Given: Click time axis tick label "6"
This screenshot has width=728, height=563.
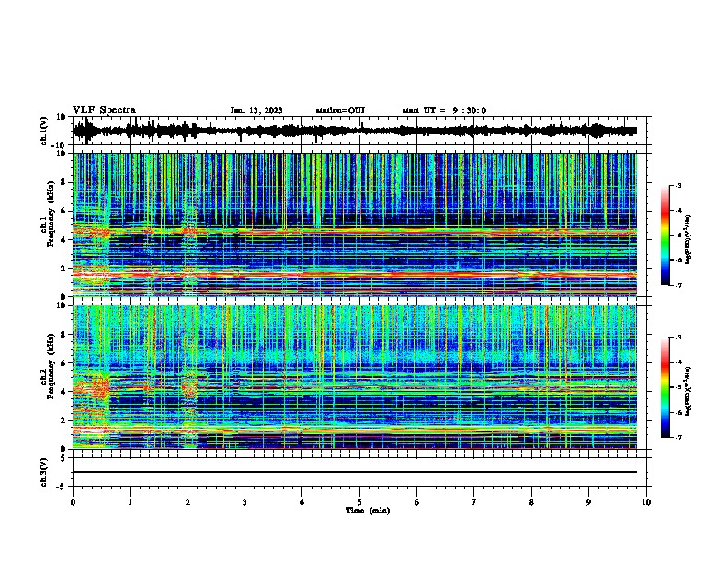Looking at the screenshot, I should tap(417, 502).
